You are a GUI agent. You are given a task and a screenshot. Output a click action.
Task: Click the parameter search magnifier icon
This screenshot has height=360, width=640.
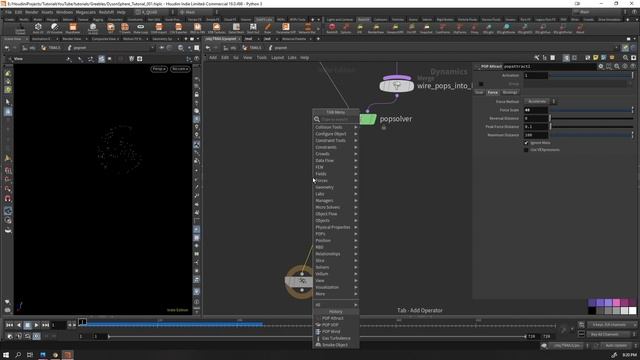[617, 66]
